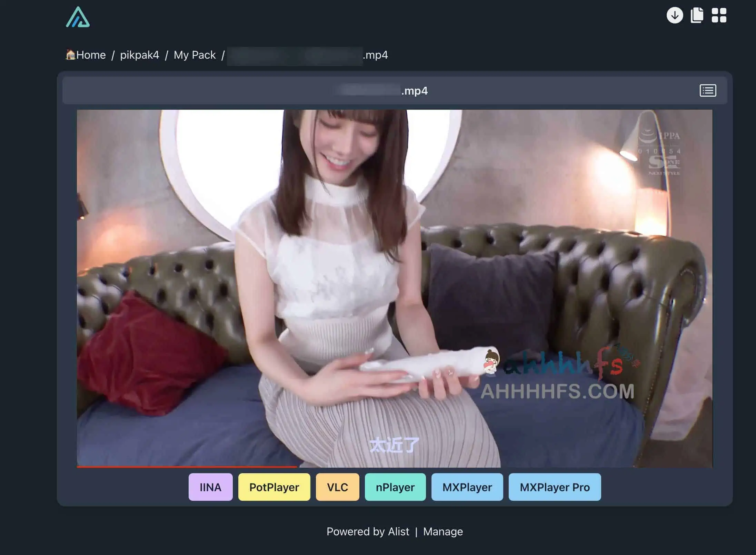Click the .mp4 title in header bar
This screenshot has width=756, height=555.
tap(414, 91)
